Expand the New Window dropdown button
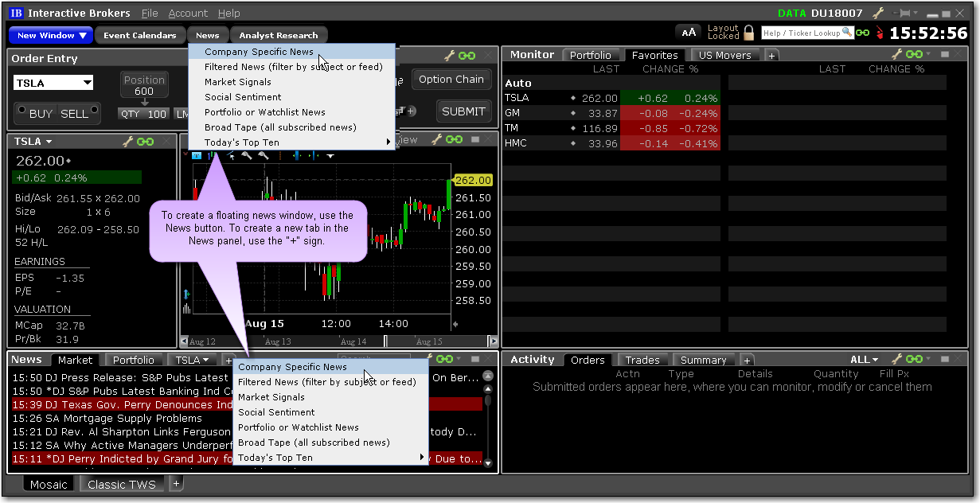This screenshot has width=980, height=503. [x=83, y=35]
